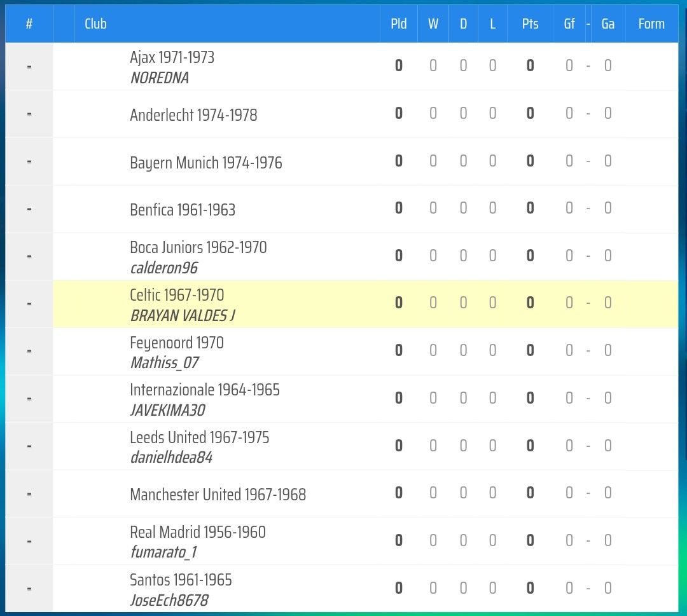This screenshot has height=616, width=687.
Task: Open Boca Juniors 1962-1970 club
Action: point(198,247)
